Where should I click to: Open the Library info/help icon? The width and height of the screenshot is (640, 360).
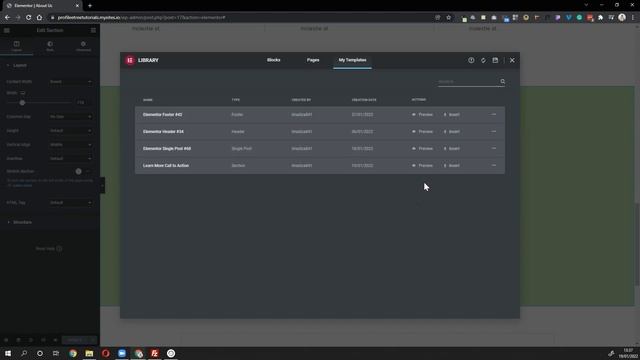(x=471, y=60)
